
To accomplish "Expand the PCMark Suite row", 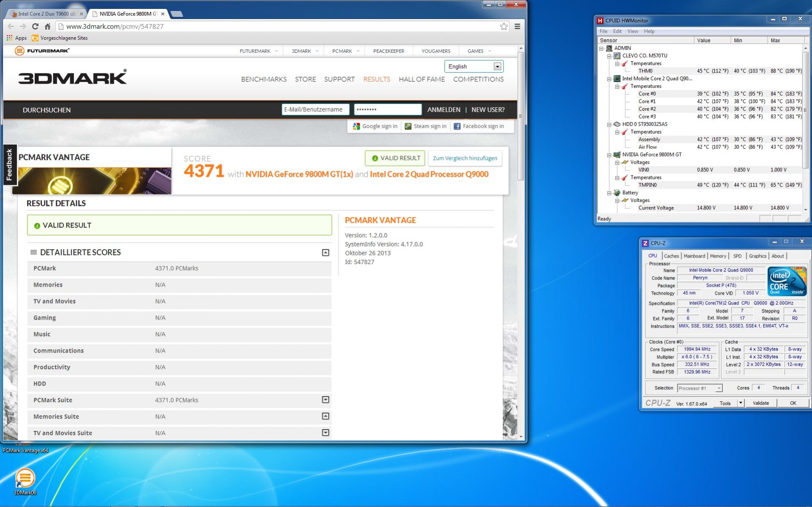I will coord(325,400).
